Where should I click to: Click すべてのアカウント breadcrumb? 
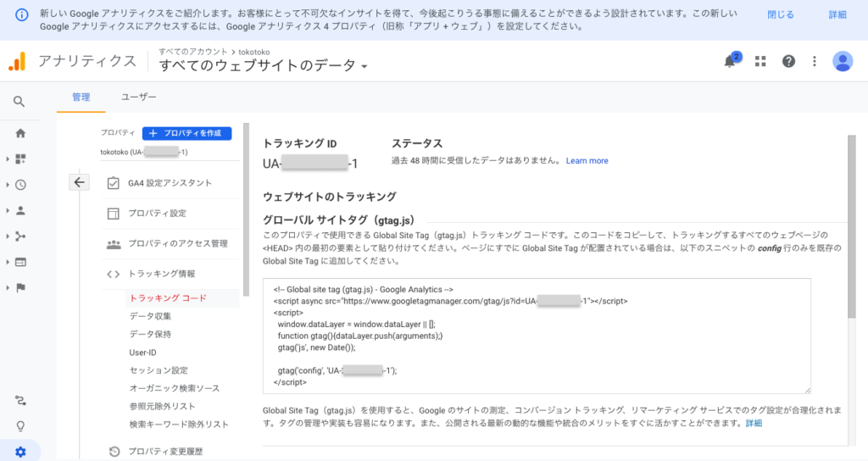[192, 52]
